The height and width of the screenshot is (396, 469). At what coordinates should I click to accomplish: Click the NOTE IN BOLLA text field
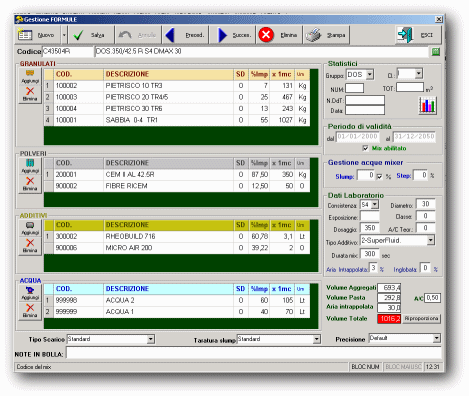tap(254, 353)
